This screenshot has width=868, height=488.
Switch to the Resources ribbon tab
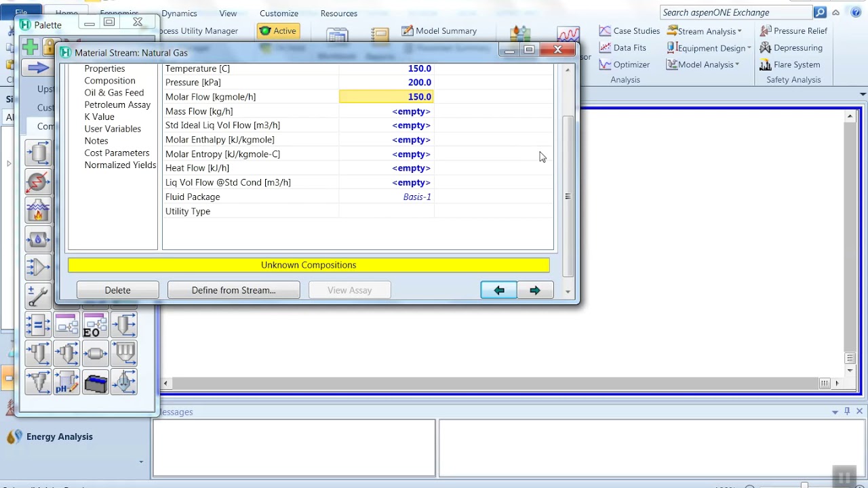[x=338, y=13]
